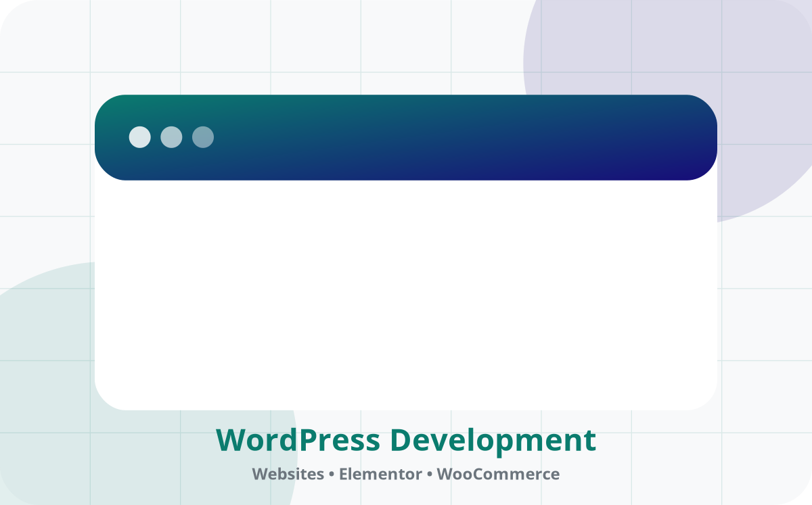
Task: Click the word "Websites" in the subtitle
Action: (288, 474)
